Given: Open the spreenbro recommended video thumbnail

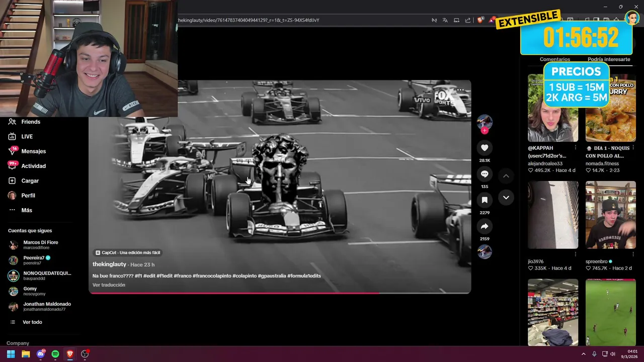Looking at the screenshot, I should [x=611, y=215].
